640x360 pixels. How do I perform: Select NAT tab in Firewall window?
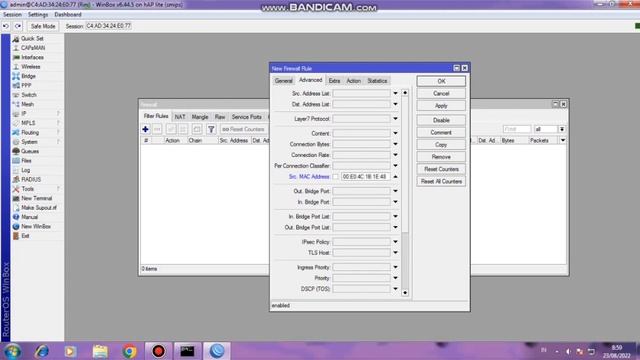click(180, 117)
